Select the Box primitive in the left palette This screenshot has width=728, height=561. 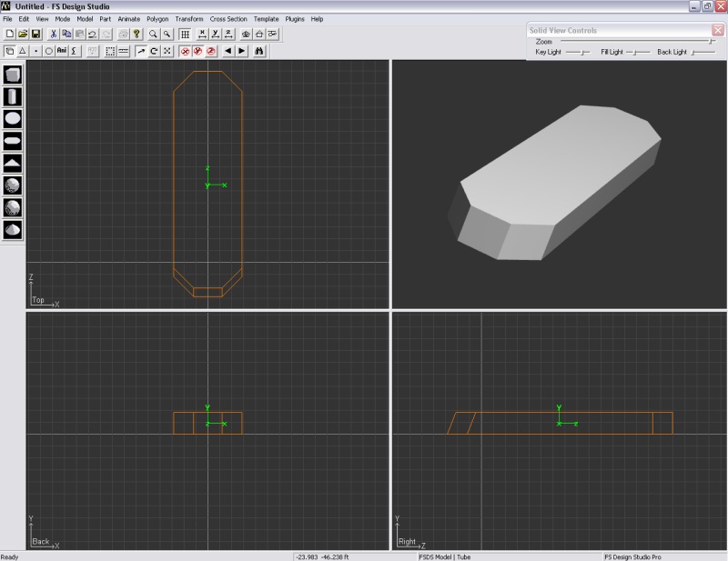click(x=13, y=75)
